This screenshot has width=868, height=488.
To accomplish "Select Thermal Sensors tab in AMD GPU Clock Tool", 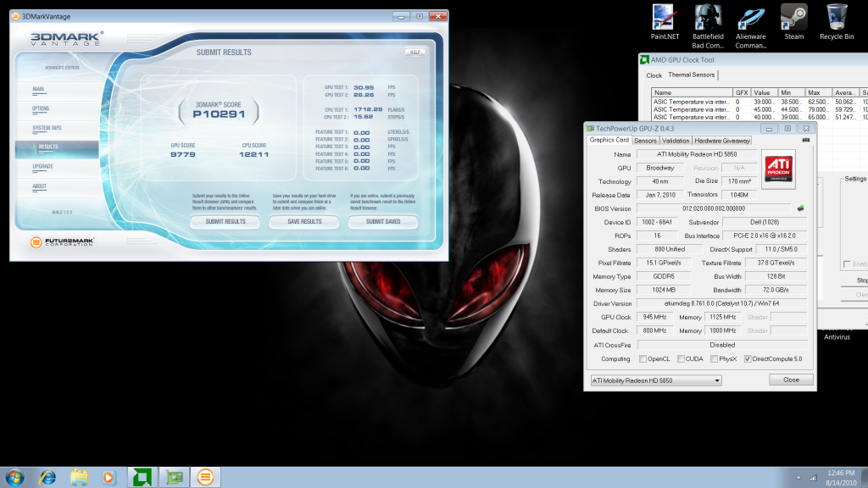I will [692, 75].
